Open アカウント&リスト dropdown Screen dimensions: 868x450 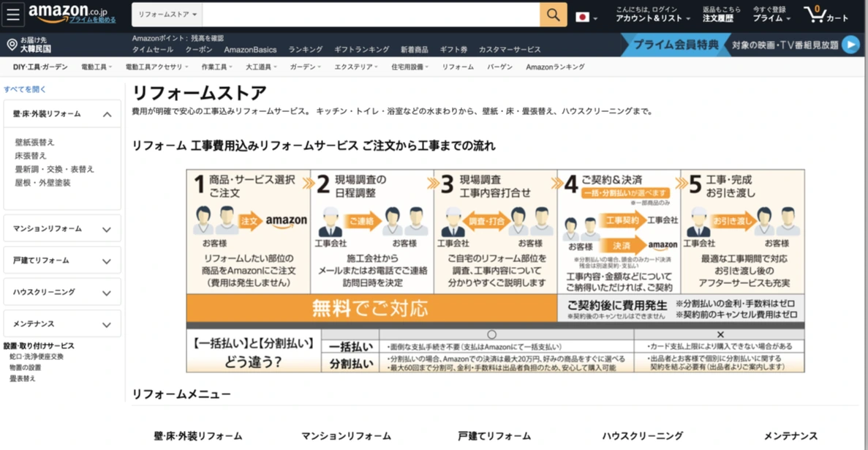click(x=653, y=18)
